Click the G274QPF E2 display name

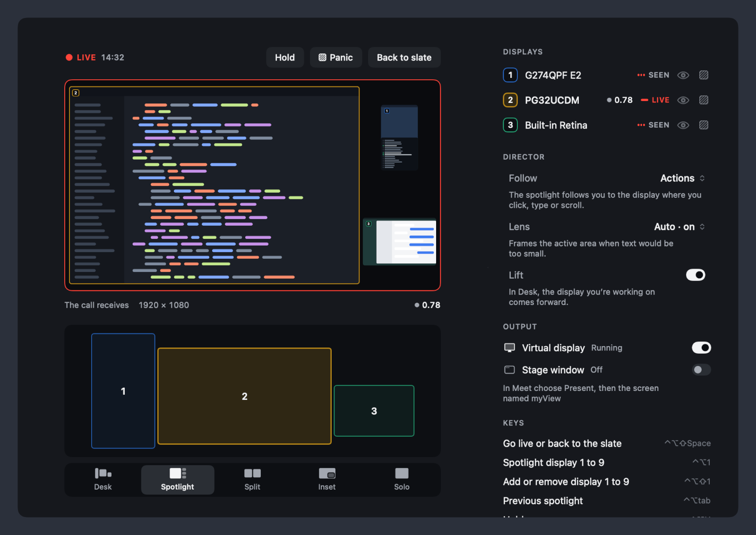[553, 75]
